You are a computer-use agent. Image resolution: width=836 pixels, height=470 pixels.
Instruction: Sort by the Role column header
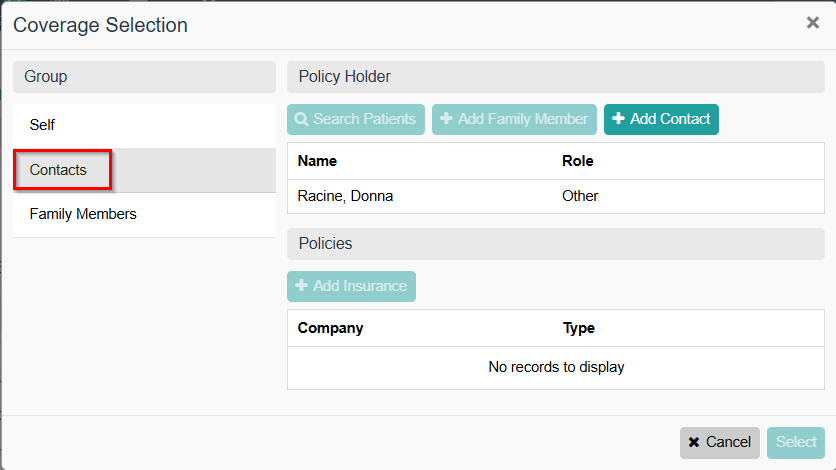coord(578,160)
